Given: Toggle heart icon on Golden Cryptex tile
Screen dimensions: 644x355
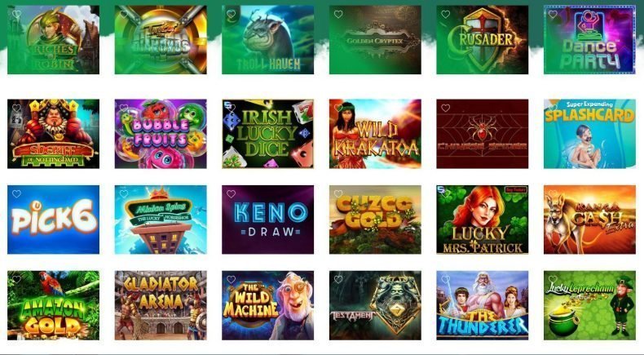Looking at the screenshot, I should pos(338,15).
